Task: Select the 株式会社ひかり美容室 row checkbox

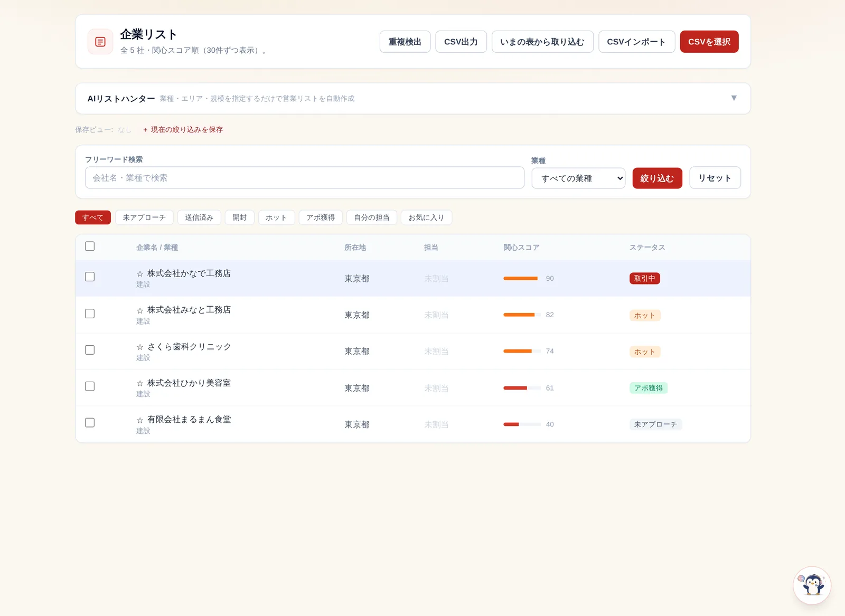Action: pyautogui.click(x=90, y=386)
